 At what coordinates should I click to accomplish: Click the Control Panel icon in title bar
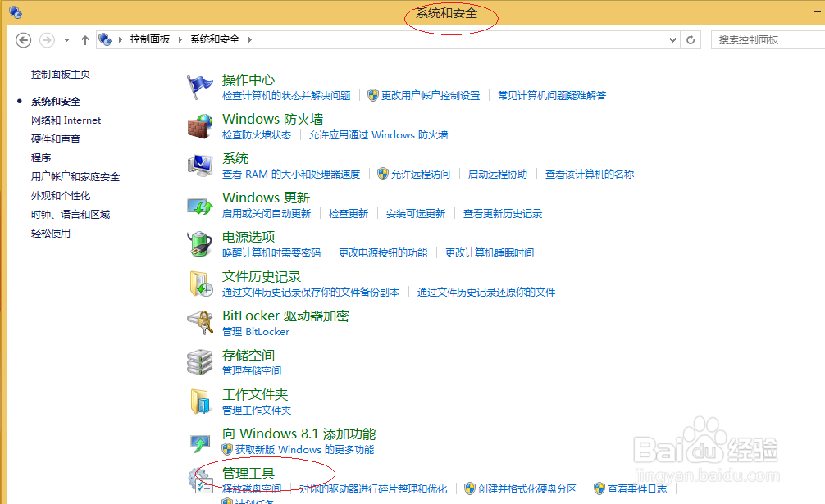[16, 12]
